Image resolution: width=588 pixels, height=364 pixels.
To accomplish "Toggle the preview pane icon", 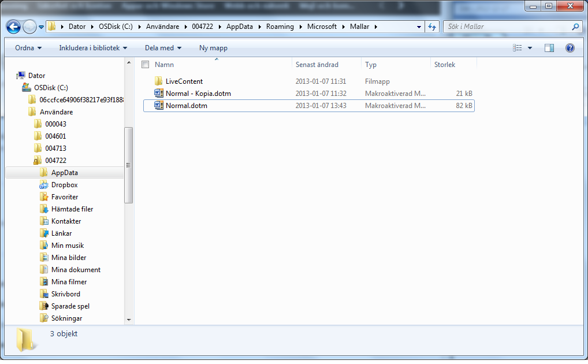I will tap(549, 48).
